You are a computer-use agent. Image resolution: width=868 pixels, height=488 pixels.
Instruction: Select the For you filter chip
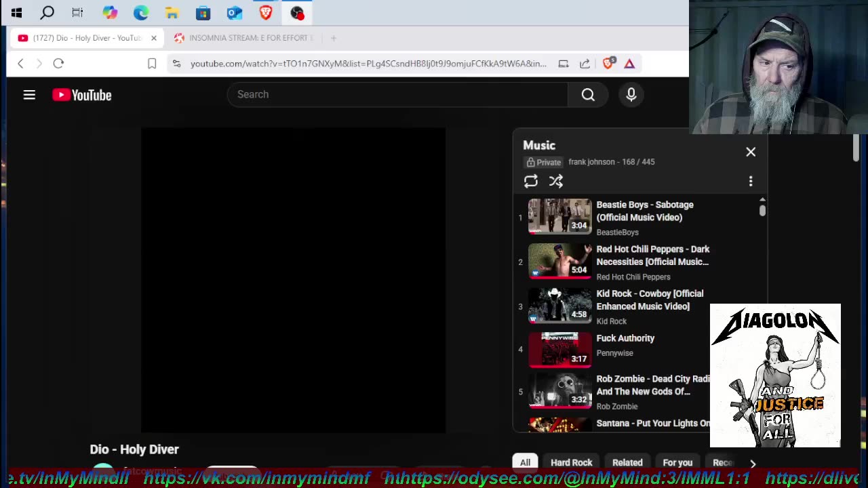(677, 462)
